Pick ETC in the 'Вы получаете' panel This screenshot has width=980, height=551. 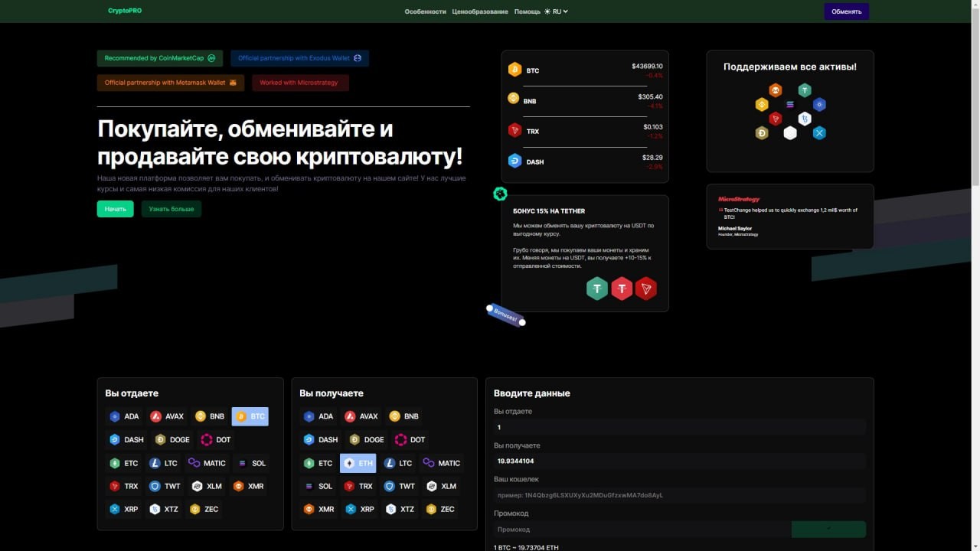pos(319,463)
